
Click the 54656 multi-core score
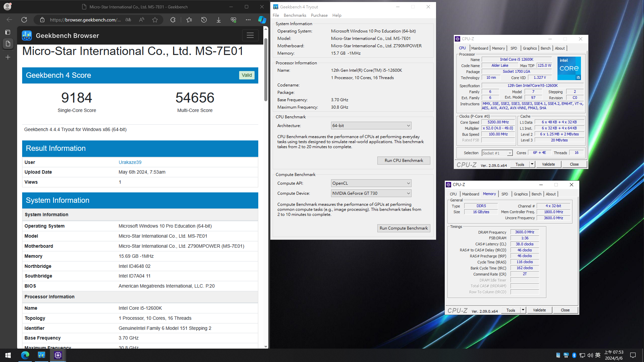point(195,98)
